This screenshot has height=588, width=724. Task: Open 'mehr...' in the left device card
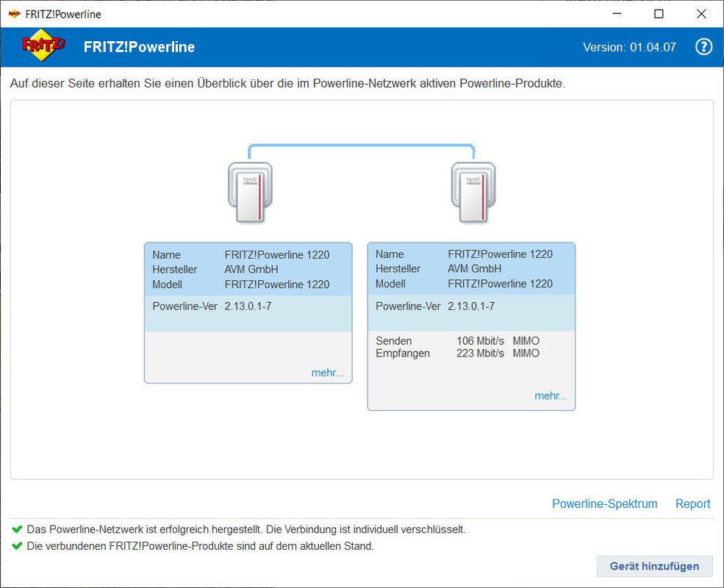[327, 373]
